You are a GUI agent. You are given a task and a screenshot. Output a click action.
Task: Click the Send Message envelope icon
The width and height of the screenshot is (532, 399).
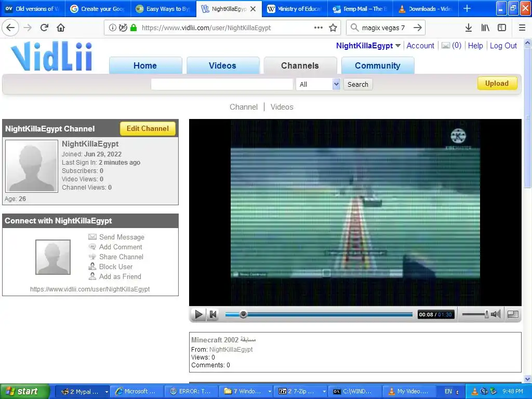point(92,237)
